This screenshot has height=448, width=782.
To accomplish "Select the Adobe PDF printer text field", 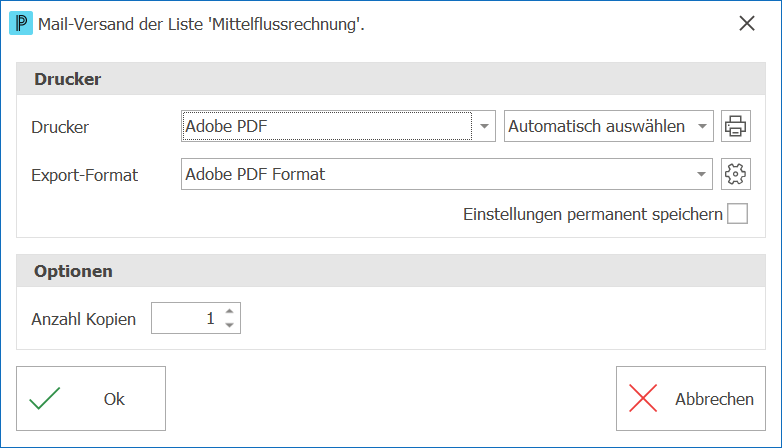I will [327, 126].
